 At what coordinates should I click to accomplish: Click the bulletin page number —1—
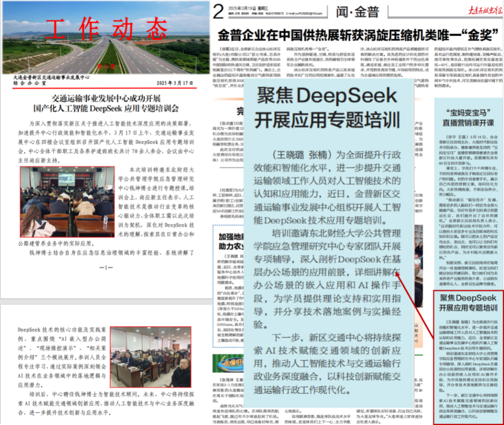pyautogui.click(x=106, y=267)
